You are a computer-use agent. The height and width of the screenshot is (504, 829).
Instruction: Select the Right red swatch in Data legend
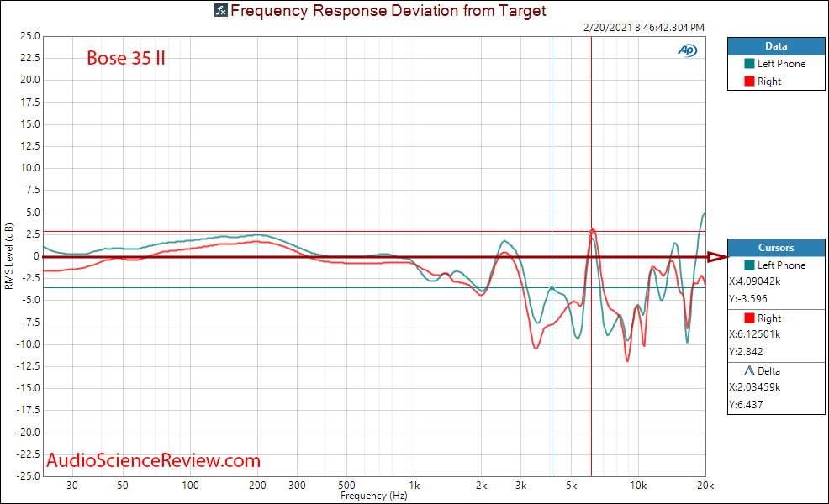coord(749,81)
